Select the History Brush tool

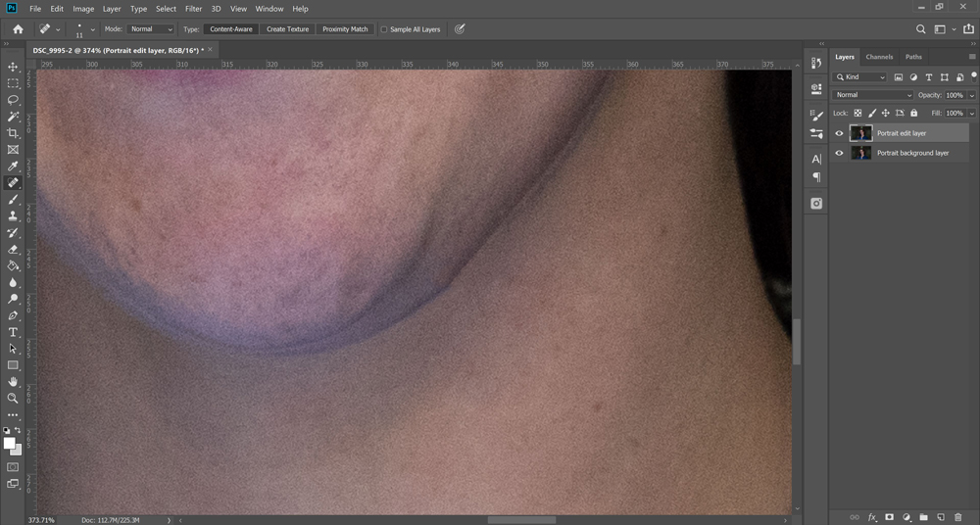13,232
